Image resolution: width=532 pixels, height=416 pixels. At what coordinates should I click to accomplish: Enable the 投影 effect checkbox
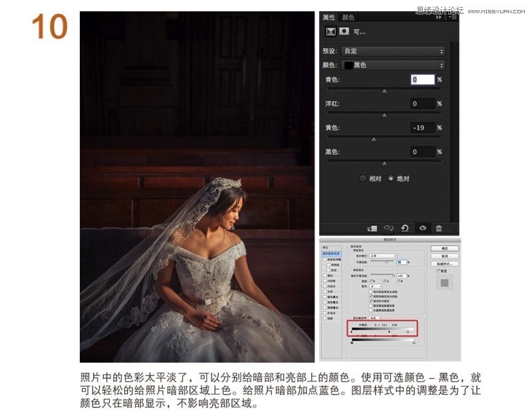pyautogui.click(x=325, y=318)
